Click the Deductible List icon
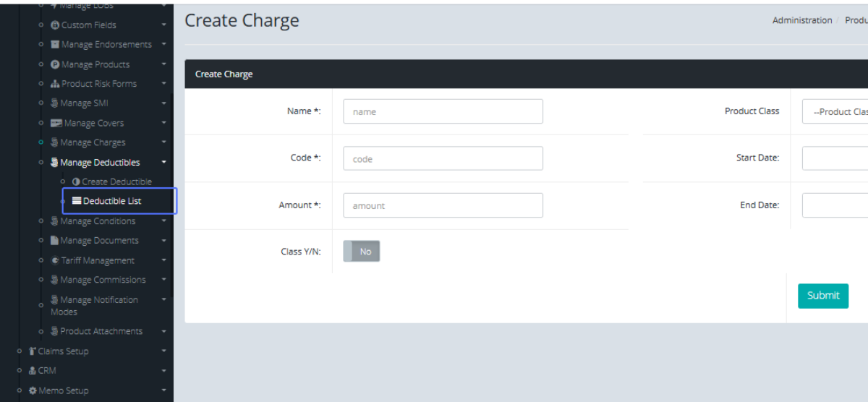This screenshot has width=868, height=402. (x=77, y=201)
